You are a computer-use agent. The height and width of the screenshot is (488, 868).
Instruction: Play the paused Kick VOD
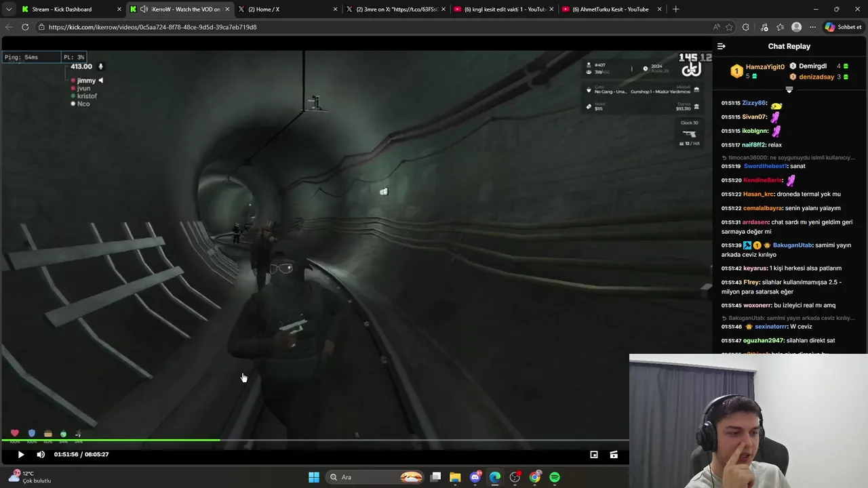(x=20, y=455)
